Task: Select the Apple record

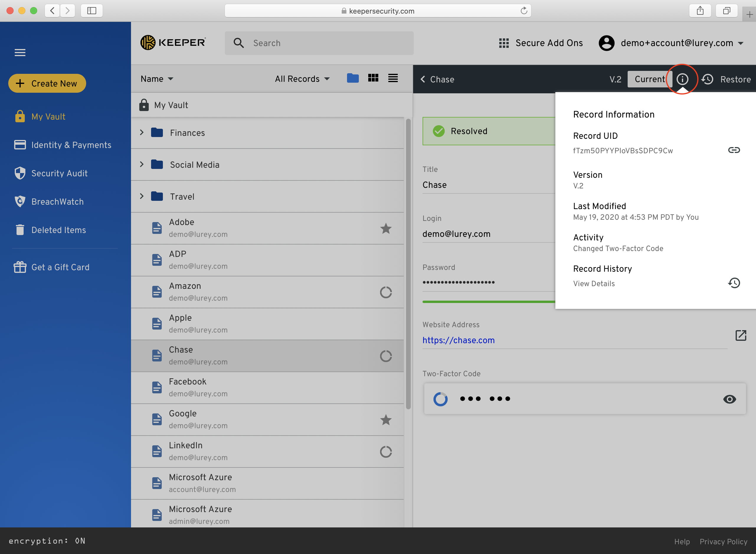Action: (x=267, y=324)
